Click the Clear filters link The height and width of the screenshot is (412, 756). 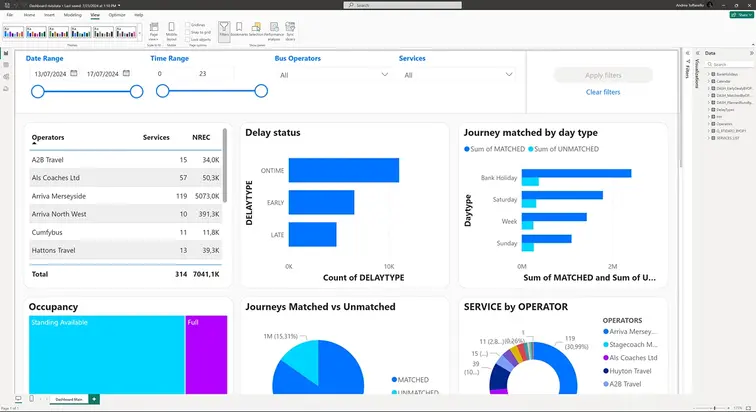click(x=603, y=92)
